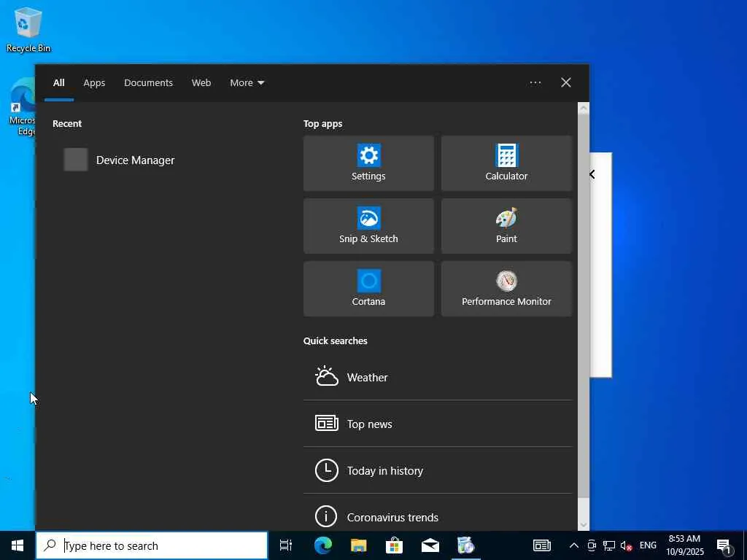Run Today in history quick search
747x560 pixels.
pyautogui.click(x=438, y=470)
